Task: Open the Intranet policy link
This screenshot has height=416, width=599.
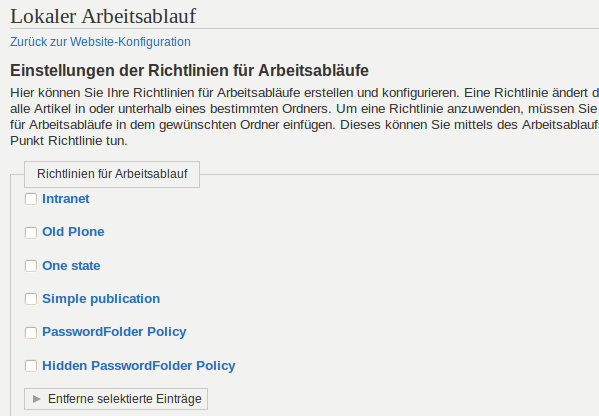Action: [66, 199]
